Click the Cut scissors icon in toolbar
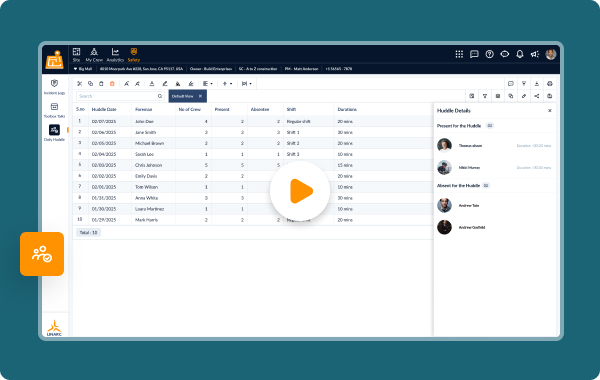This screenshot has height=380, width=600. tap(80, 83)
